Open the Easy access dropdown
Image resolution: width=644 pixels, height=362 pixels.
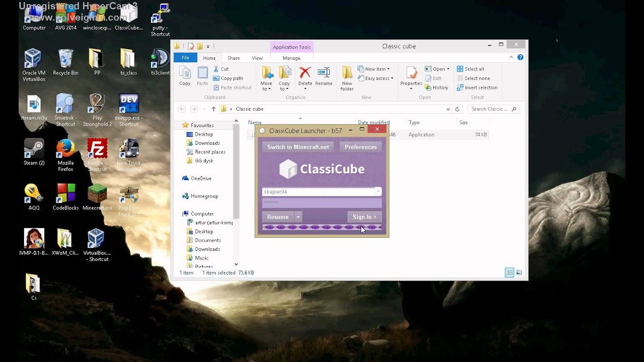pos(375,78)
